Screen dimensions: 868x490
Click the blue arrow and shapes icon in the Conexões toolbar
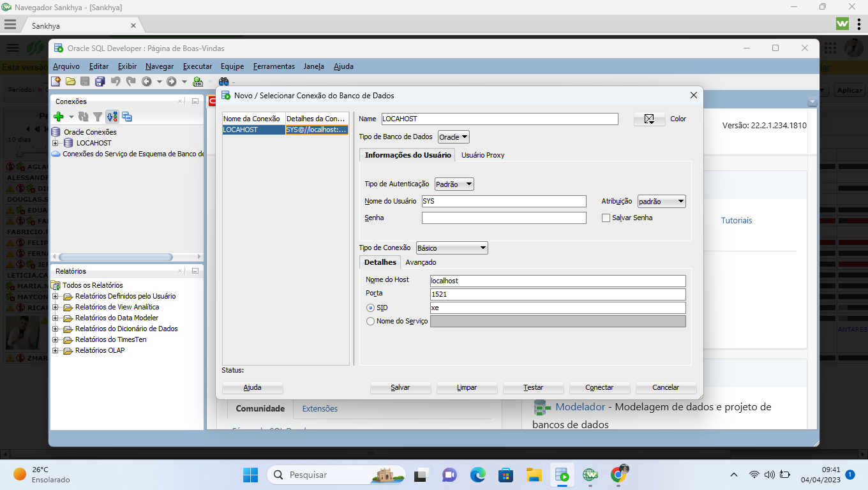tap(112, 117)
